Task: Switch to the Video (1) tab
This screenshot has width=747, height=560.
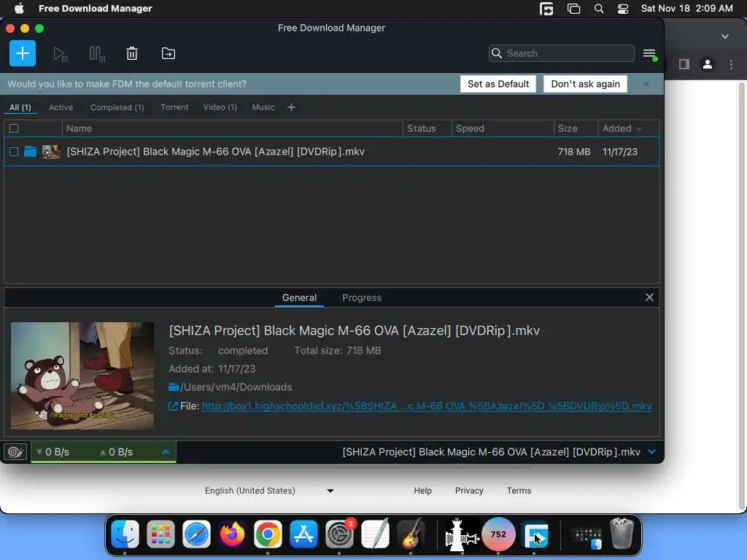Action: coord(220,107)
